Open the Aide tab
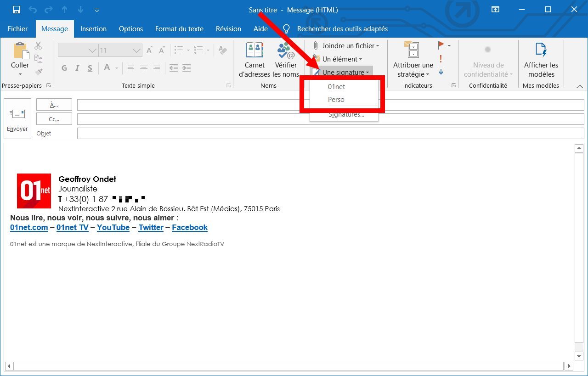The image size is (588, 376). click(260, 28)
